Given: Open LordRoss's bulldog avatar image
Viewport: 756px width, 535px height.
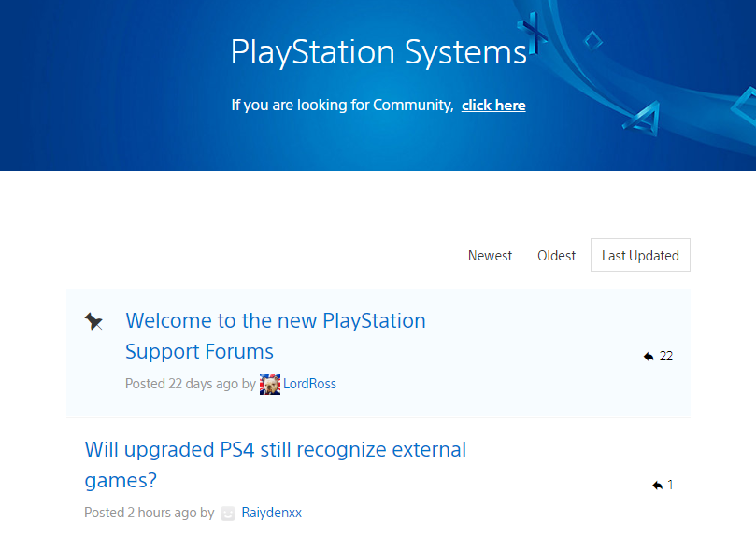Looking at the screenshot, I should coord(269,385).
